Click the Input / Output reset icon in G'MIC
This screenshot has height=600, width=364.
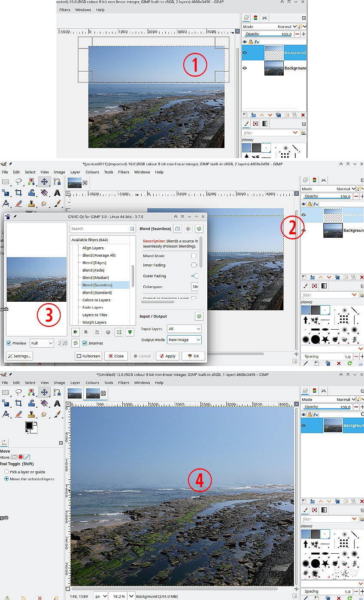coord(199,316)
